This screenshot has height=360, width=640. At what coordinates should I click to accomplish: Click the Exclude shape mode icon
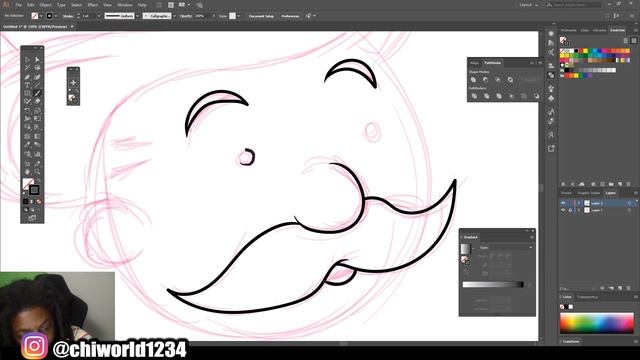[x=510, y=80]
